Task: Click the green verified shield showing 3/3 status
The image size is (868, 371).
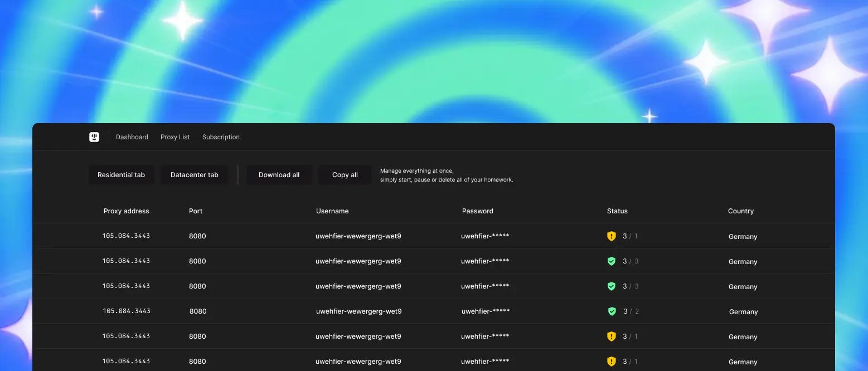Action: click(x=612, y=261)
